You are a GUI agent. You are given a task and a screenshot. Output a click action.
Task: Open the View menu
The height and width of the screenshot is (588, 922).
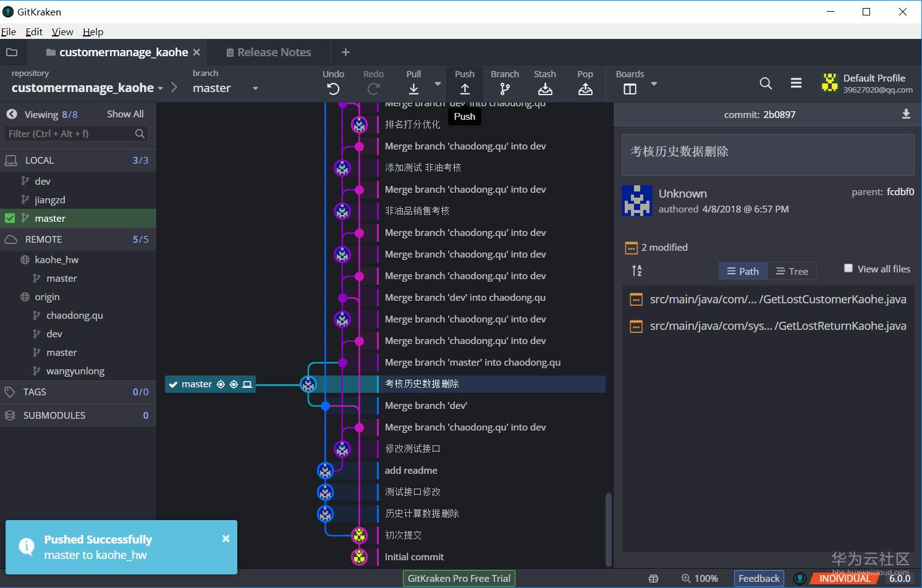[62, 31]
